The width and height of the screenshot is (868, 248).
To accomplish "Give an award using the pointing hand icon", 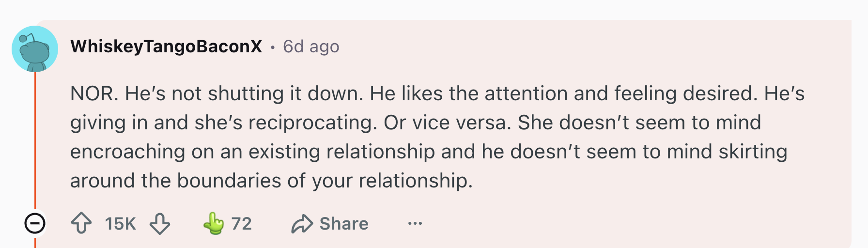I will [x=214, y=223].
